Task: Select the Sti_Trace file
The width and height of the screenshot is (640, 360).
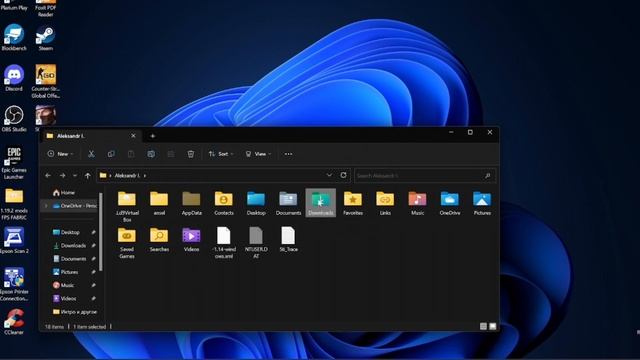Action: [288, 240]
